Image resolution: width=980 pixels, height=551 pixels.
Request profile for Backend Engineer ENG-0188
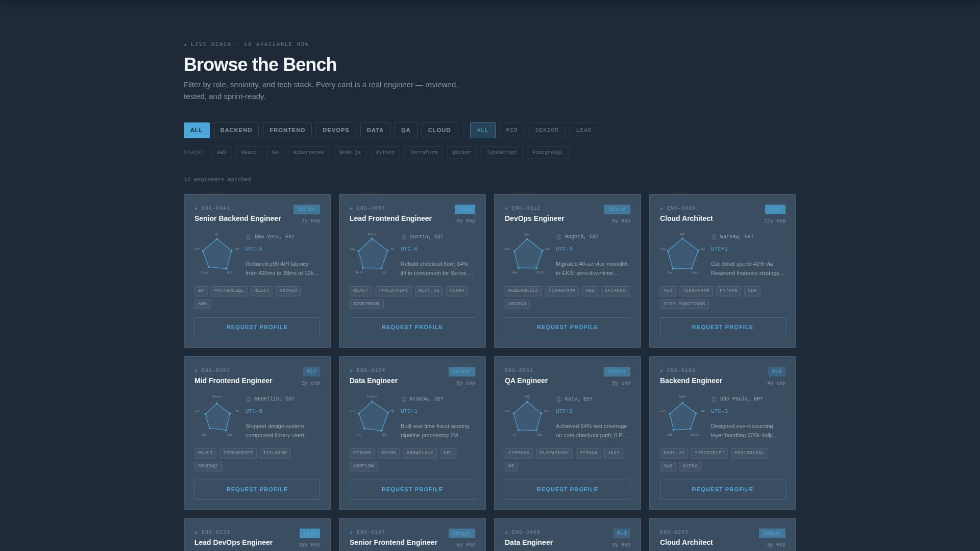[x=723, y=489]
